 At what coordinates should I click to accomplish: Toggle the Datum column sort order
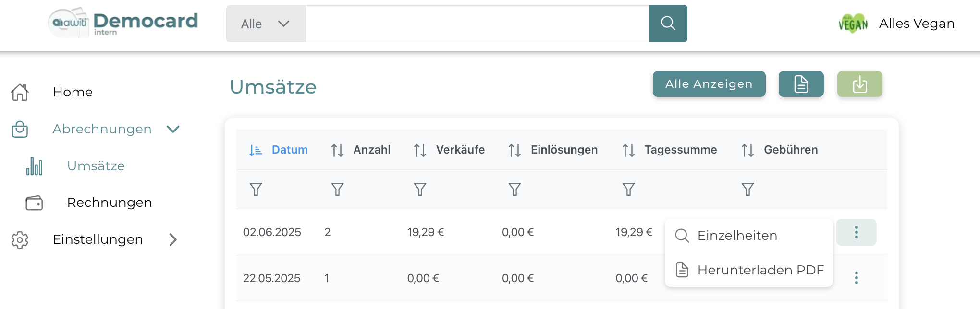coord(279,150)
